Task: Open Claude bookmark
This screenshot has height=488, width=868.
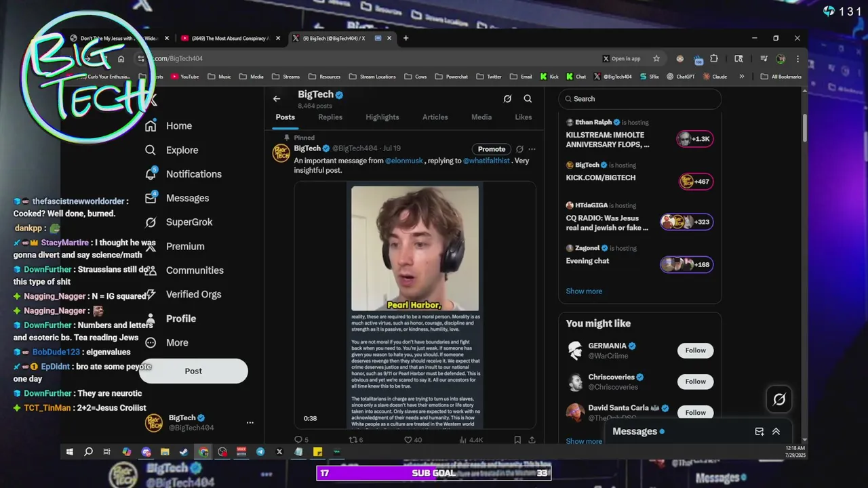Action: pos(715,77)
